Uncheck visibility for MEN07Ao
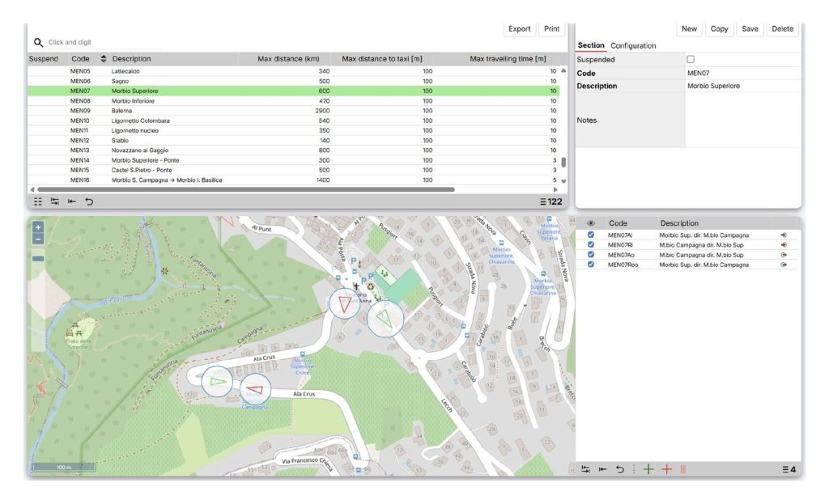The image size is (829, 504). (x=590, y=255)
